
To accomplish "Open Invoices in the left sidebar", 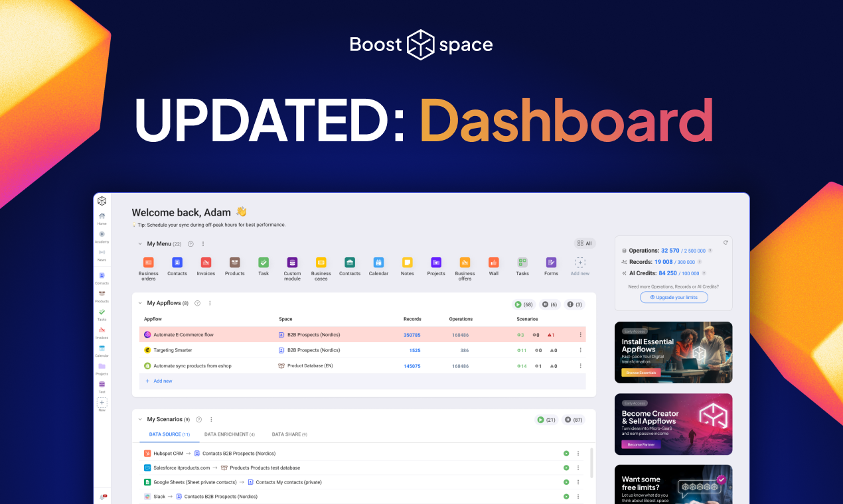I will click(x=102, y=332).
